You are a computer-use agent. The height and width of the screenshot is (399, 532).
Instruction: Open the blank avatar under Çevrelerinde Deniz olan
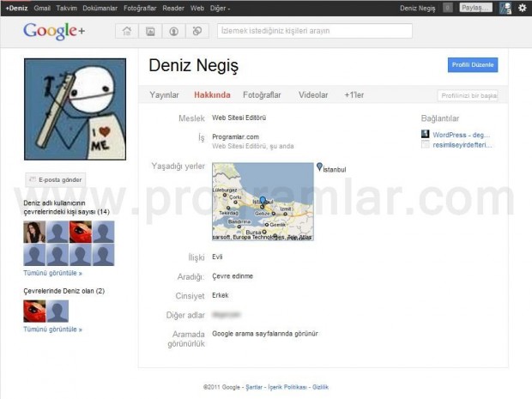tap(57, 311)
